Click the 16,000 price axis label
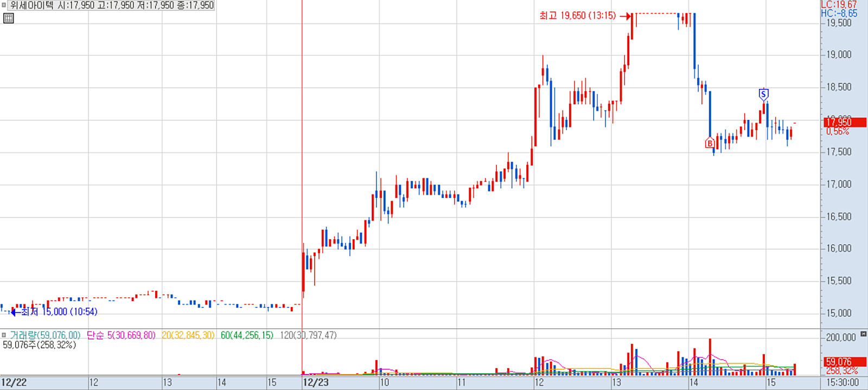This screenshot has height=390, width=868. point(839,248)
